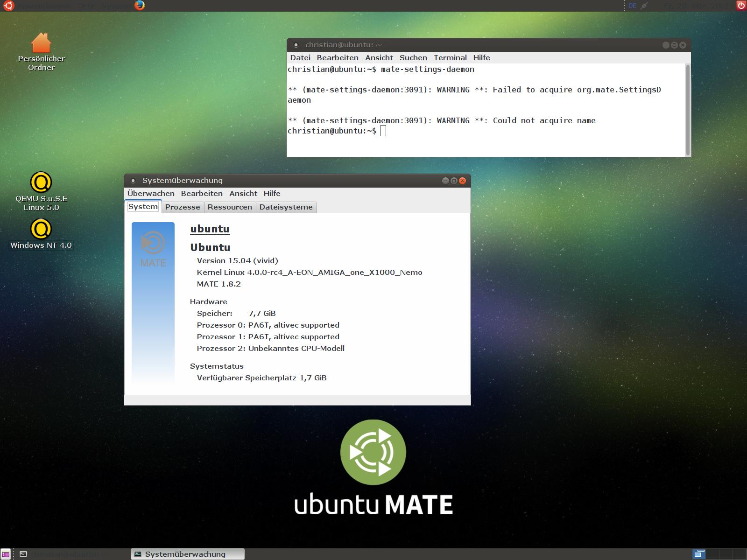Image resolution: width=747 pixels, height=560 pixels.
Task: Click the show desktop icon in bottom panel
Action: pos(6,554)
